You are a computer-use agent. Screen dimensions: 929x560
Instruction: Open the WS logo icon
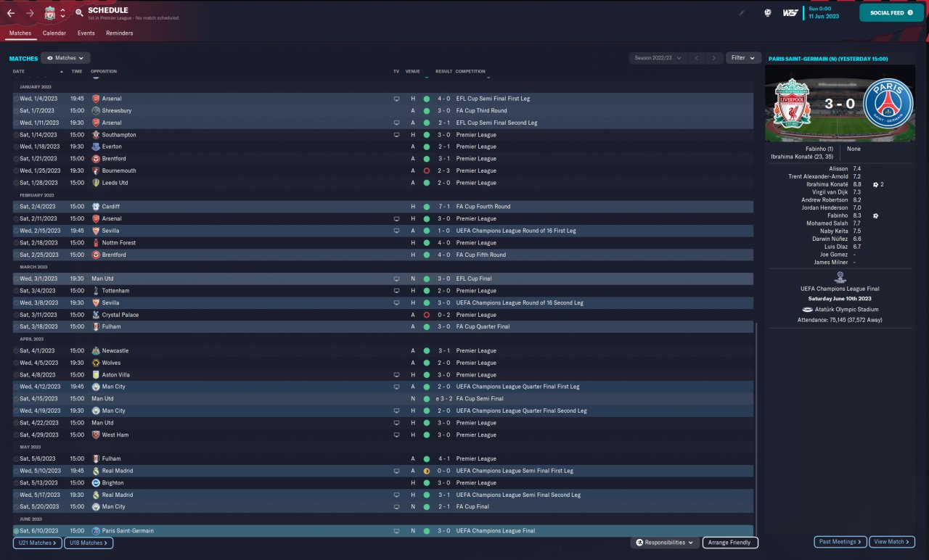click(x=790, y=12)
